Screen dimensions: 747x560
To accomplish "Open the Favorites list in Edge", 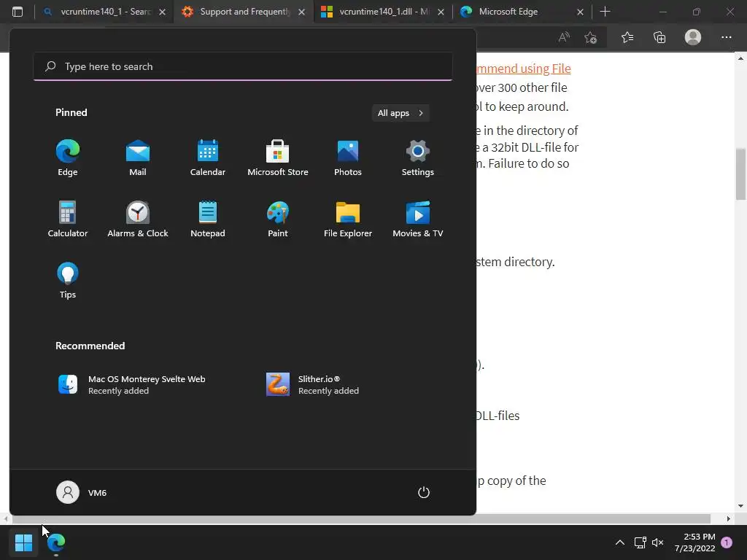I will click(x=627, y=37).
